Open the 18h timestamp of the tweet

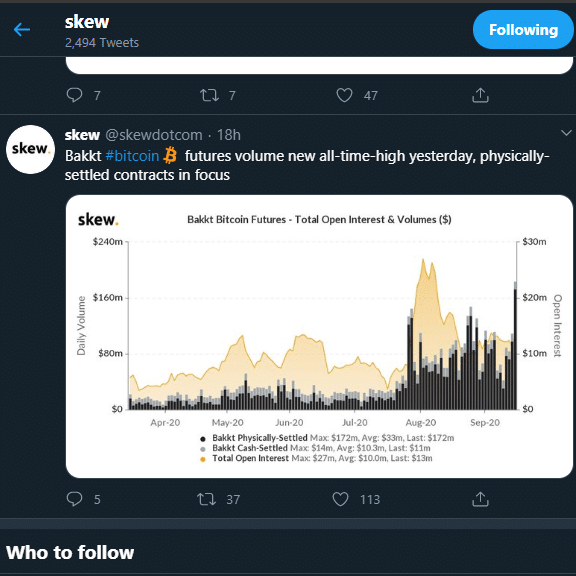click(x=228, y=135)
